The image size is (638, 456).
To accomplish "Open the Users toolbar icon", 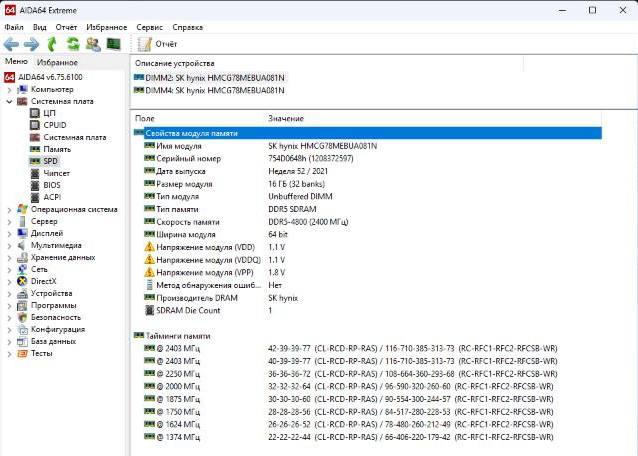I will point(93,44).
